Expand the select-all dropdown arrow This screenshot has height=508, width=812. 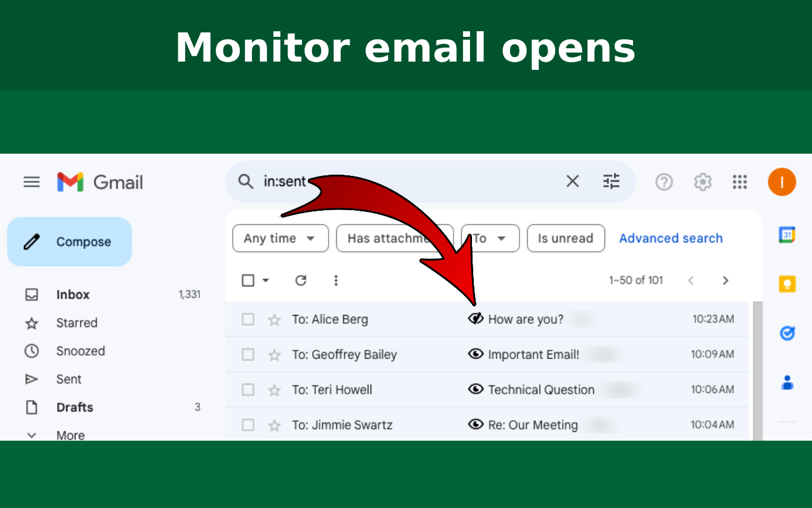point(266,280)
